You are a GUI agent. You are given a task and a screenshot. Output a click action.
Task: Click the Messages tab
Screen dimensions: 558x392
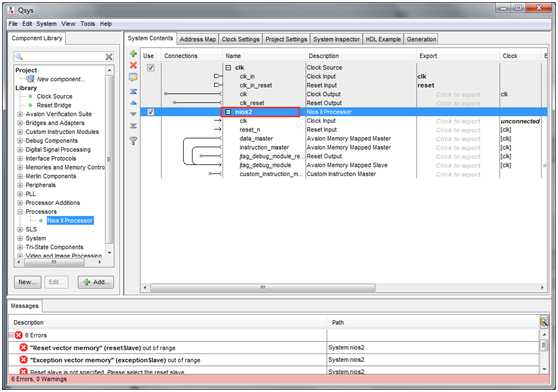tap(25, 306)
